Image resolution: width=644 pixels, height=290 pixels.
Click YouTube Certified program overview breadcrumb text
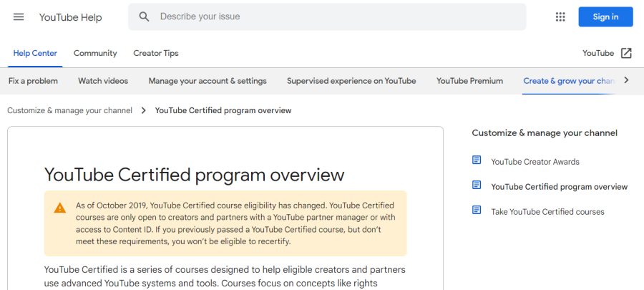(x=223, y=110)
